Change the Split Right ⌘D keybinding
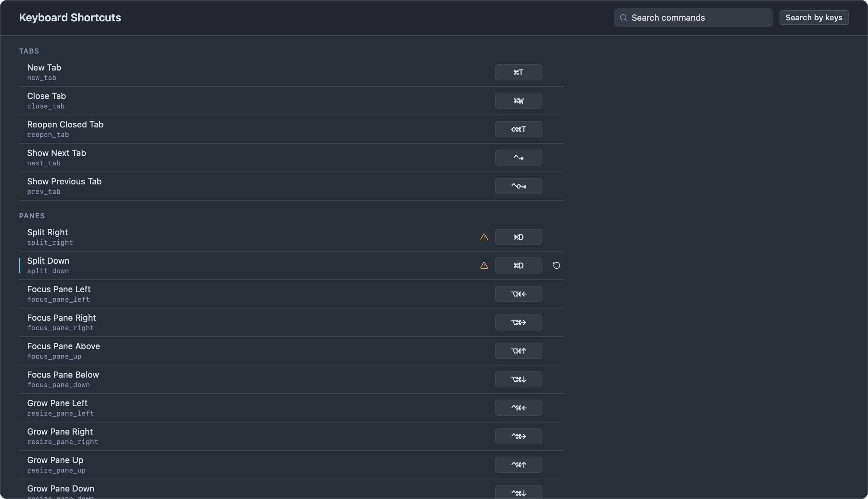This screenshot has width=868, height=499. 518,237
